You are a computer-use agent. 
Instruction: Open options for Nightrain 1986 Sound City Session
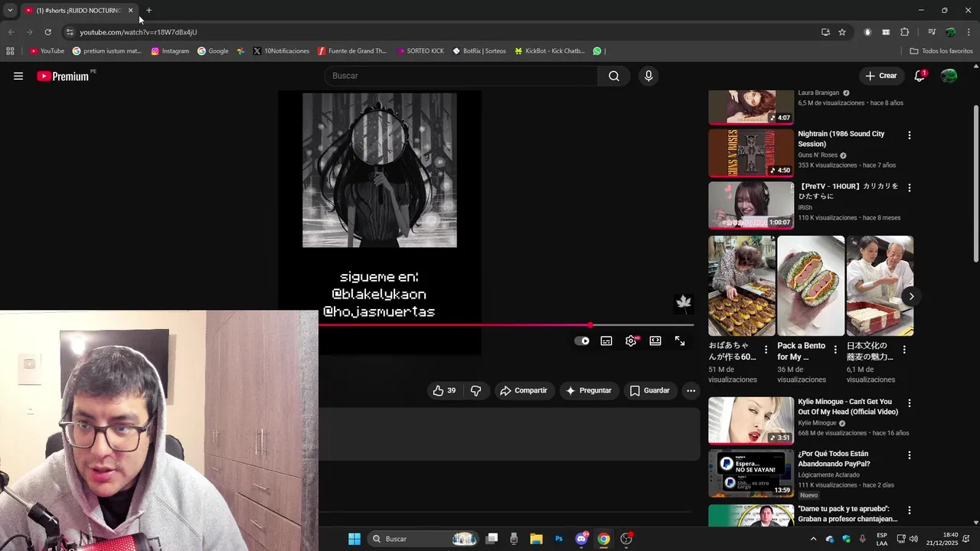910,135
